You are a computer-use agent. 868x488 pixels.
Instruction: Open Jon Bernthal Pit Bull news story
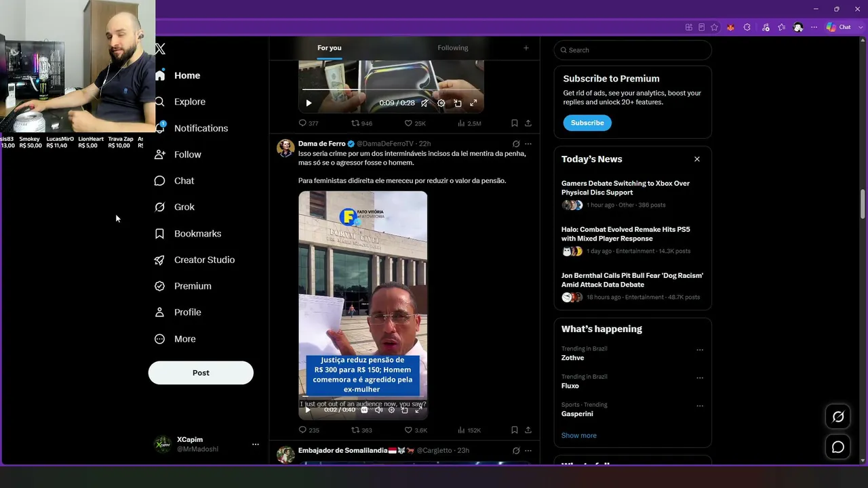click(633, 286)
